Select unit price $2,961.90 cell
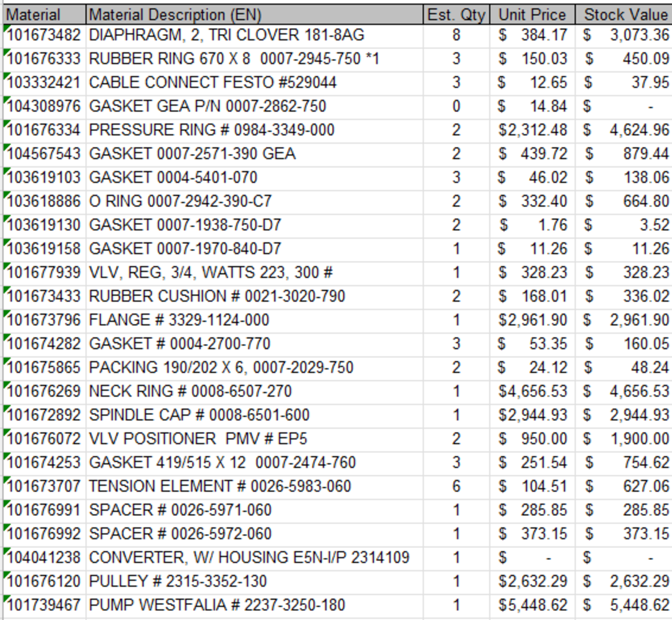Screen dimensions: 672x620 [x=532, y=321]
